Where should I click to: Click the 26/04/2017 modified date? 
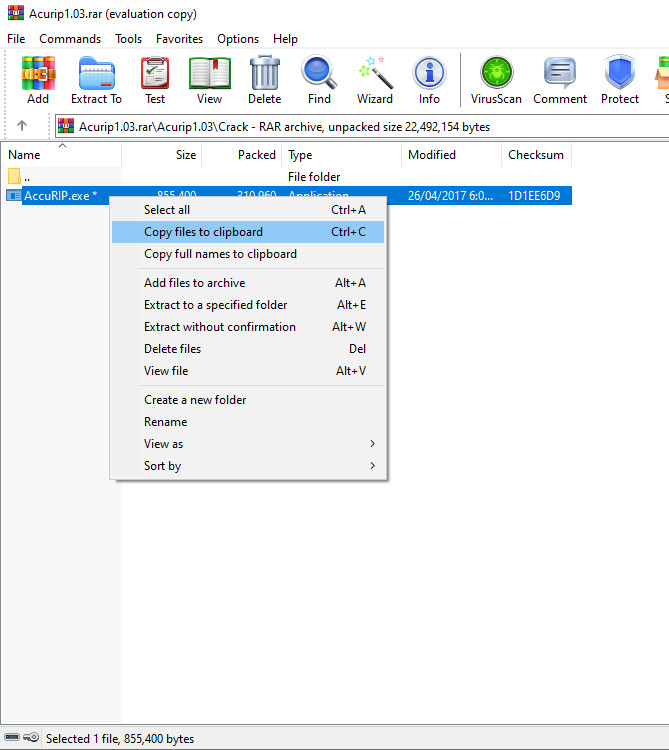(x=450, y=196)
